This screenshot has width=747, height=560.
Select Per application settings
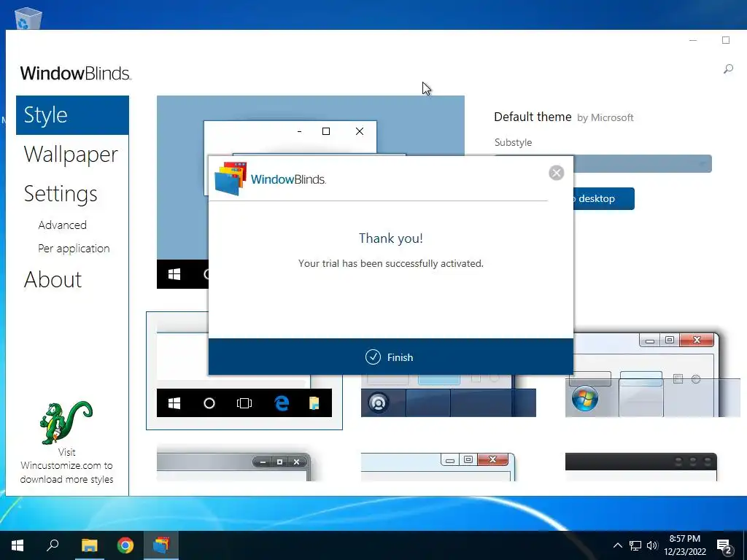(x=74, y=249)
